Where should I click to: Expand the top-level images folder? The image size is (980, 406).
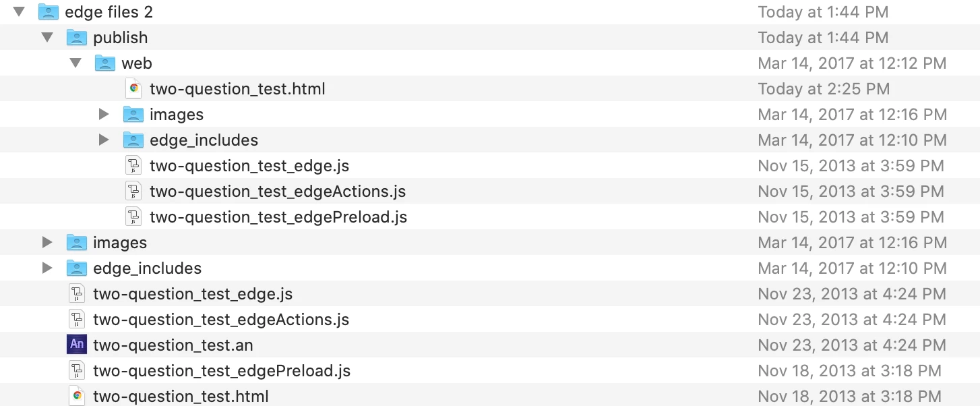pos(47,242)
